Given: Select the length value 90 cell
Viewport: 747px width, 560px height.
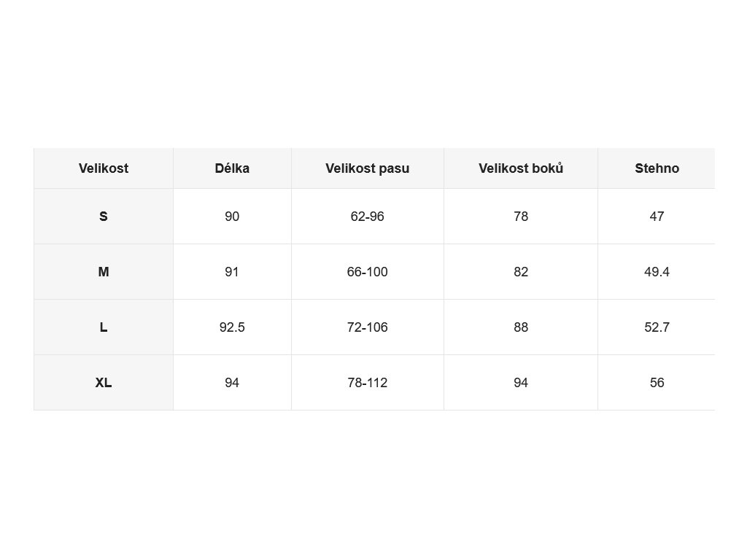Looking at the screenshot, I should 232,216.
